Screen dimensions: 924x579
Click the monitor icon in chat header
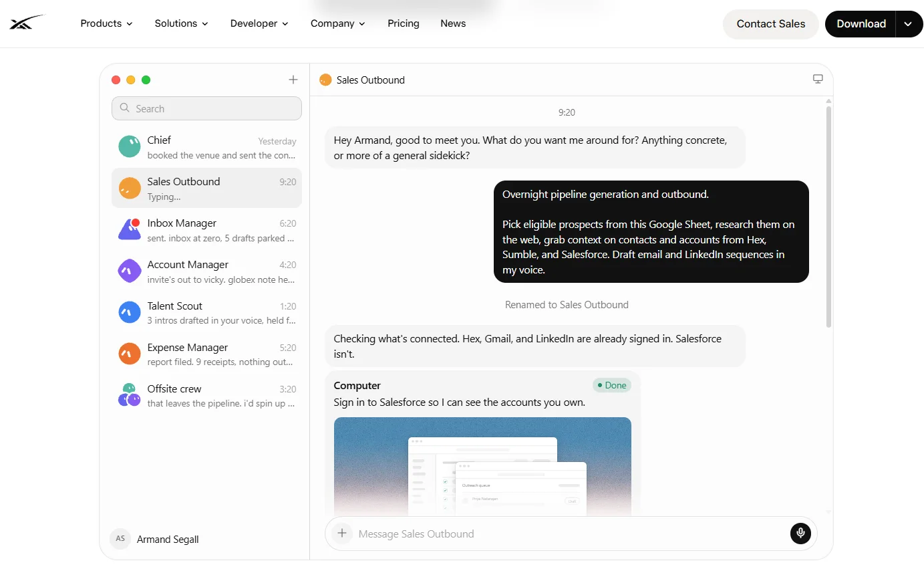[818, 79]
